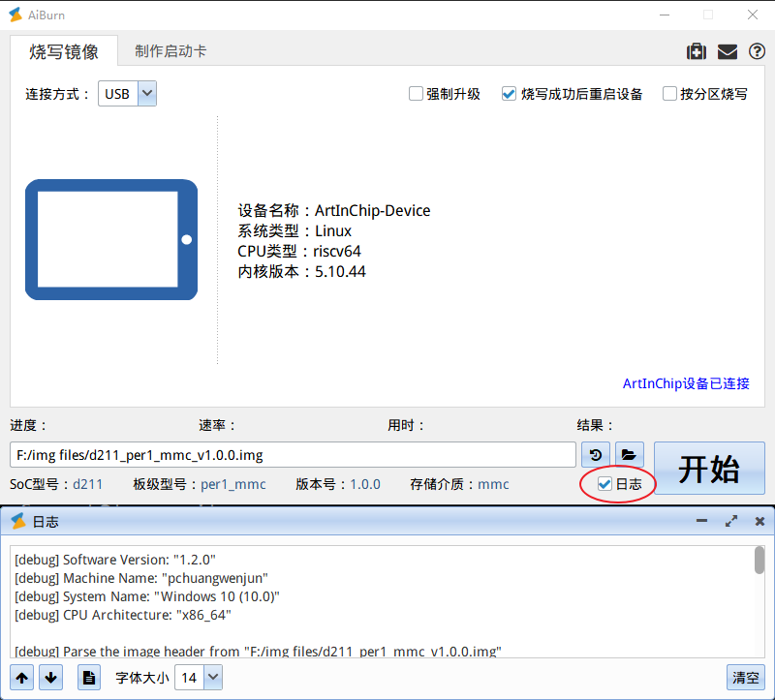Open the folder browse icon for image selection
The image size is (775, 700).
pyautogui.click(x=630, y=454)
